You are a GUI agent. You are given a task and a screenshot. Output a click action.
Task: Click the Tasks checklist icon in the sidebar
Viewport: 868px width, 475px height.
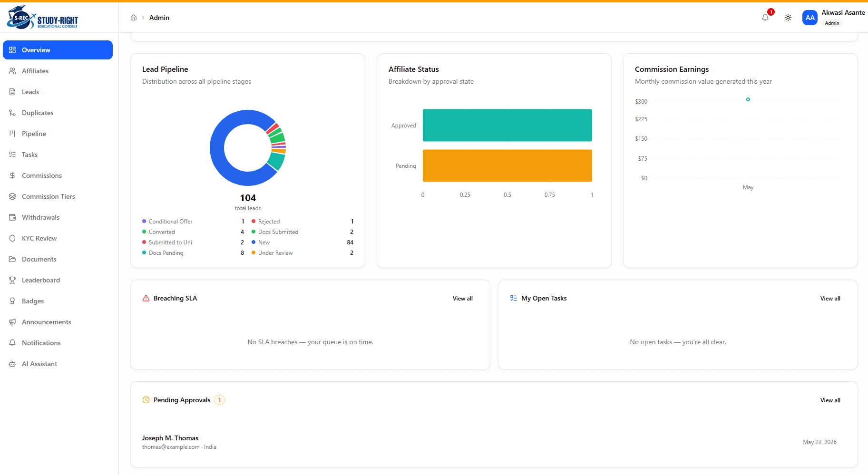coord(12,155)
